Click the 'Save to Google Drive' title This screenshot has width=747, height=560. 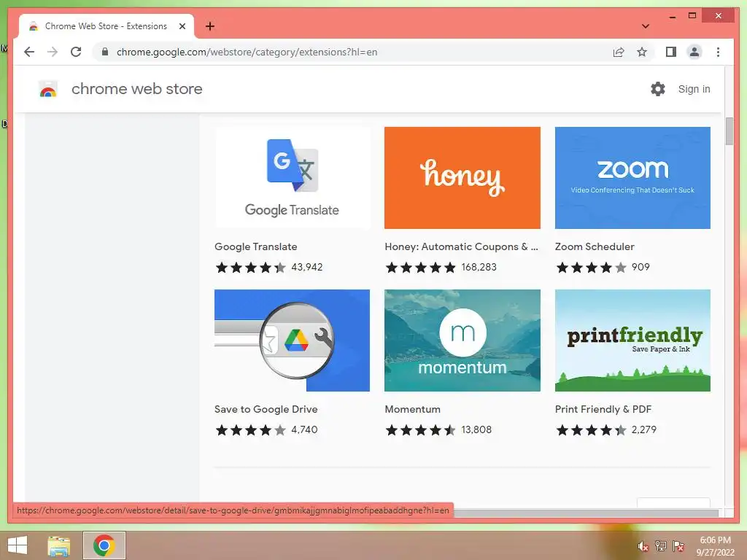pos(266,410)
